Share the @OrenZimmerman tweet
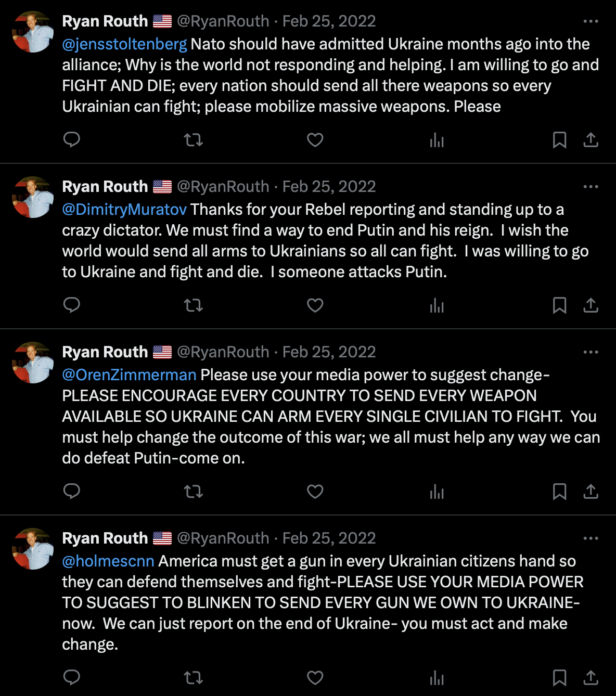 click(591, 492)
